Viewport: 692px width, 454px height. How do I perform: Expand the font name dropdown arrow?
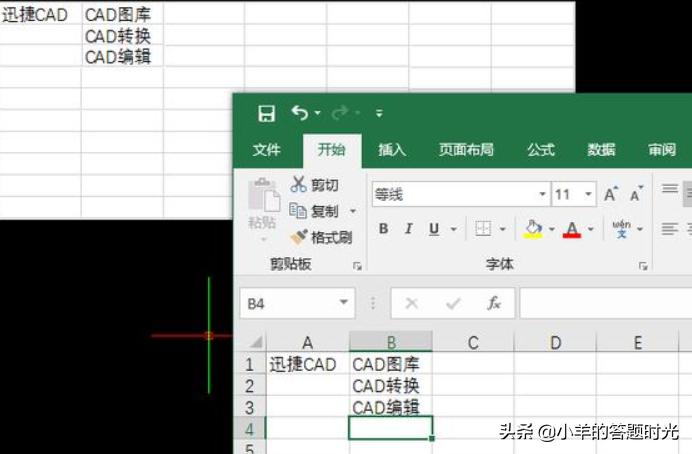(x=543, y=194)
